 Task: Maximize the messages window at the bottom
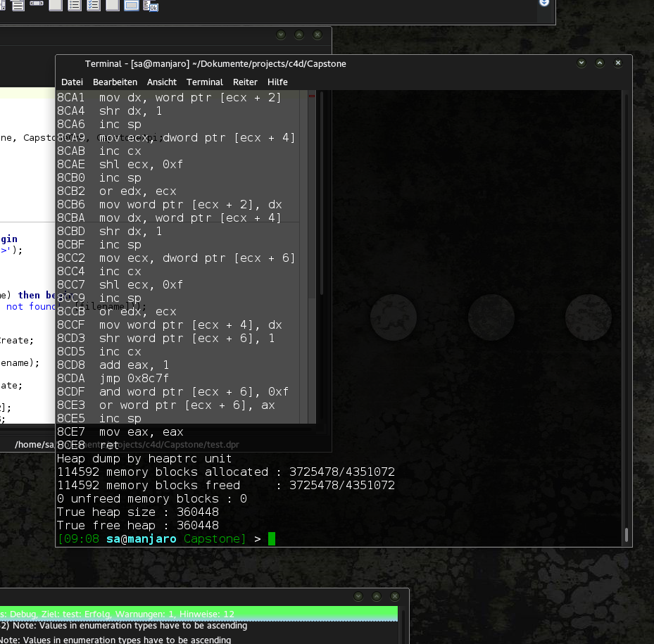(377, 596)
